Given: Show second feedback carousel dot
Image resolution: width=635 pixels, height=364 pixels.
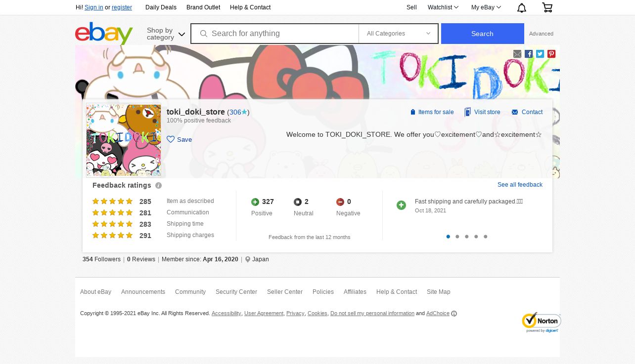Looking at the screenshot, I should click(457, 237).
